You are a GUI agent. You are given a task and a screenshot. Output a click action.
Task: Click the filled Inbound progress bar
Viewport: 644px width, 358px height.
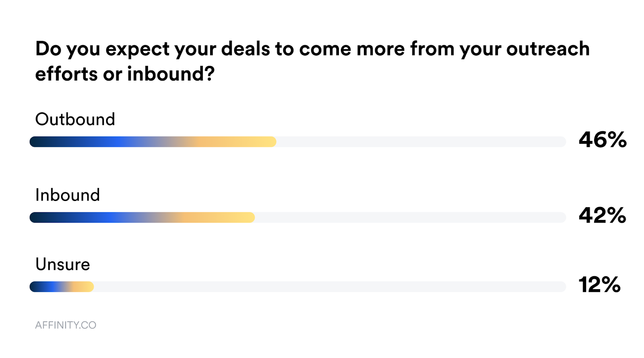[142, 217]
